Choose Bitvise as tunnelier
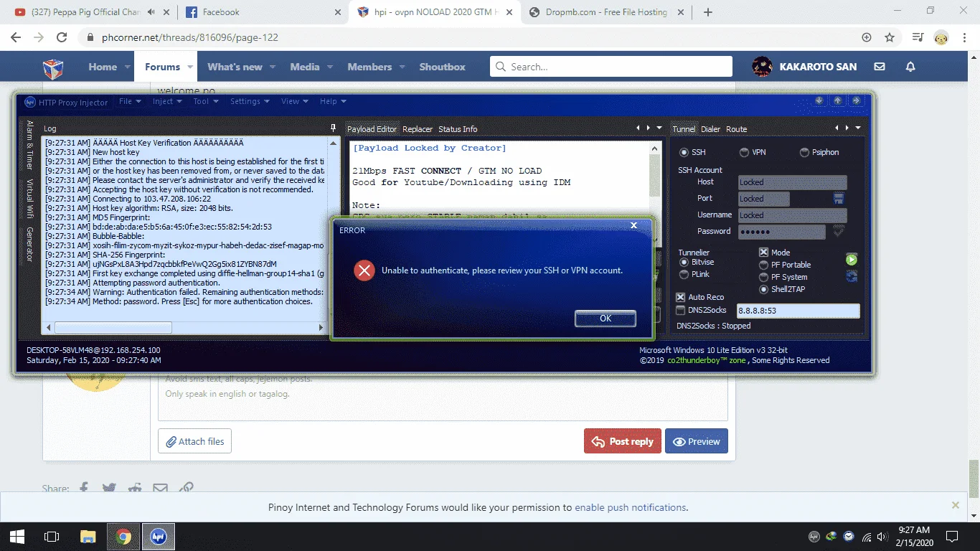Image resolution: width=980 pixels, height=551 pixels. (x=684, y=263)
